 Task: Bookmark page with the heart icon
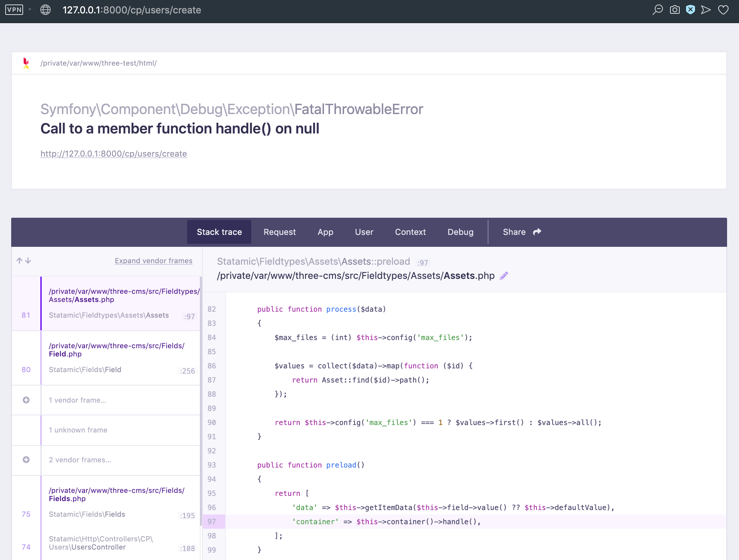point(723,10)
